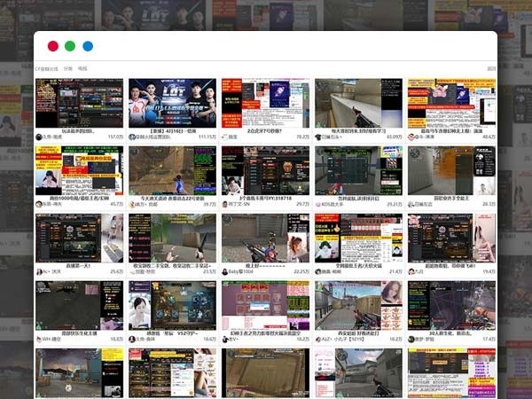This screenshot has height=399, width=532.
Task: Select the 母板 tab
Action: tap(82, 68)
